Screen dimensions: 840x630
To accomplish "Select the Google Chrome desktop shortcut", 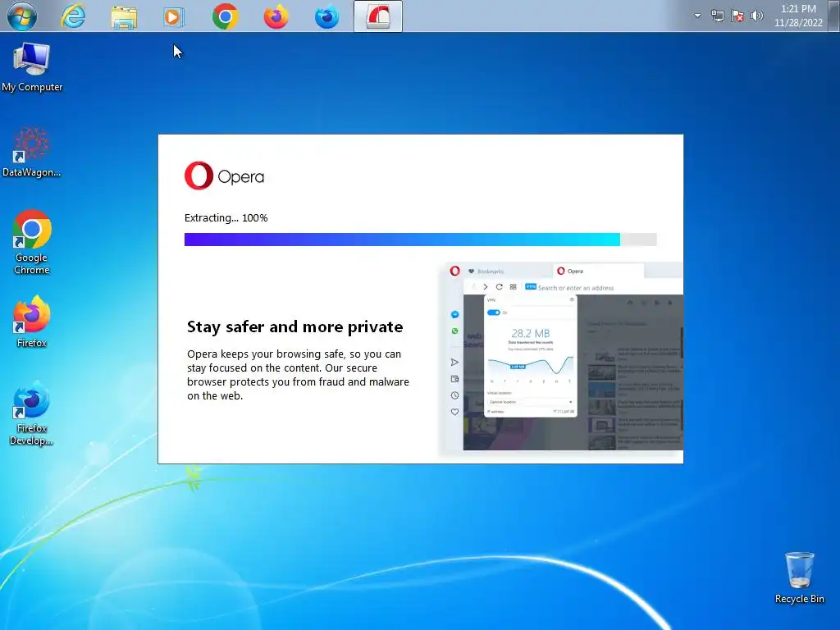I will pos(32,242).
